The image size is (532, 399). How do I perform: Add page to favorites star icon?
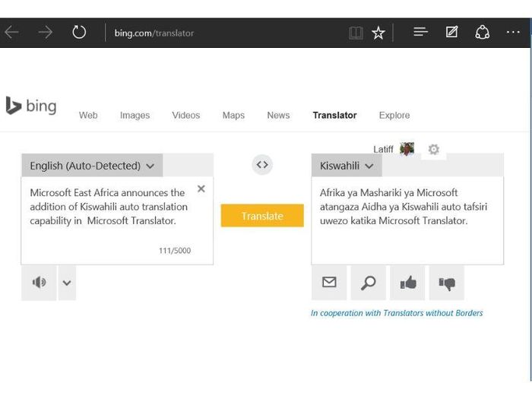(378, 33)
